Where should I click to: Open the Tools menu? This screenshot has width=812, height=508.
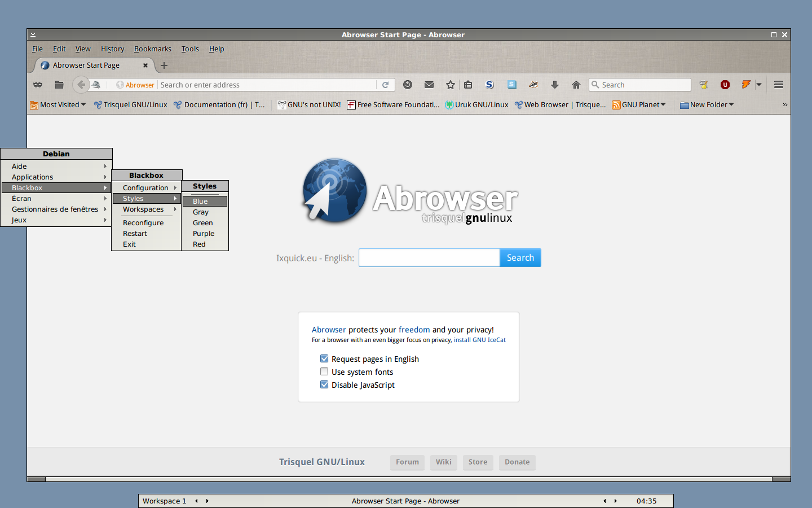coord(190,49)
